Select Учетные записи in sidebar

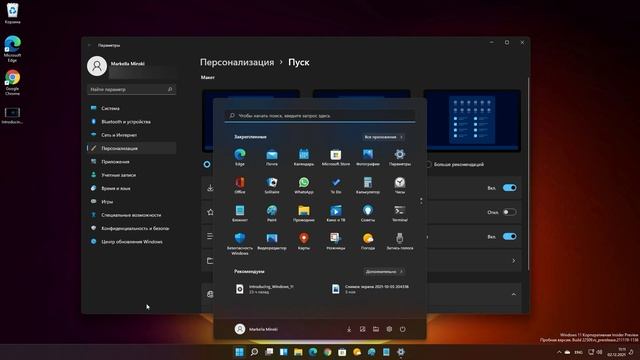pyautogui.click(x=131, y=175)
